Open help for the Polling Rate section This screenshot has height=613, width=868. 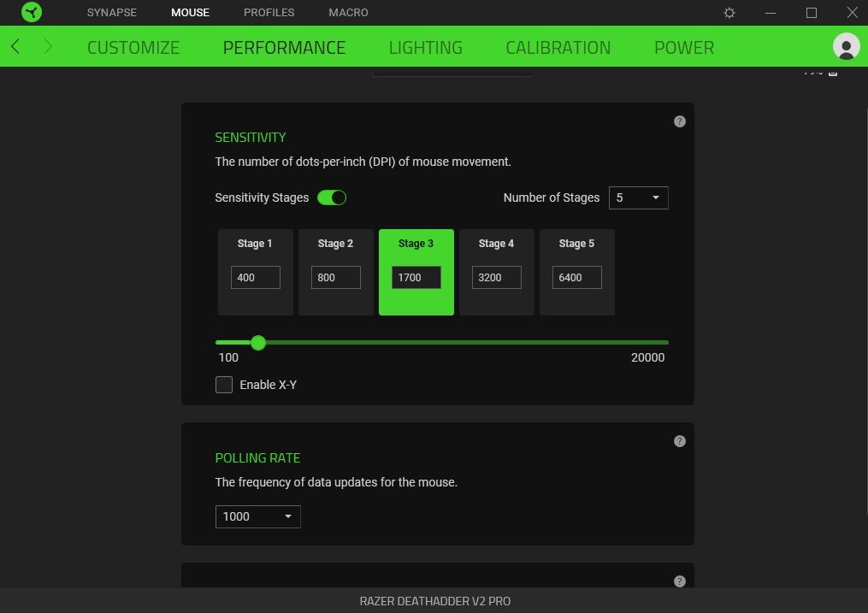point(679,441)
